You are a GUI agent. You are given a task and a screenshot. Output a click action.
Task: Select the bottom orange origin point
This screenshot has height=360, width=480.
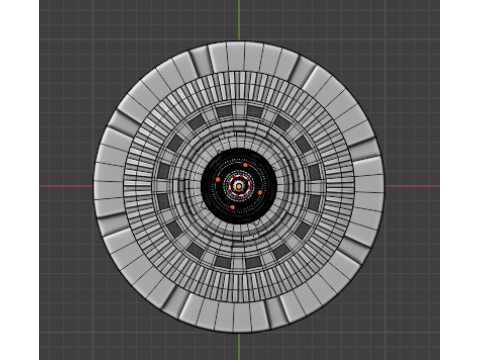232,207
